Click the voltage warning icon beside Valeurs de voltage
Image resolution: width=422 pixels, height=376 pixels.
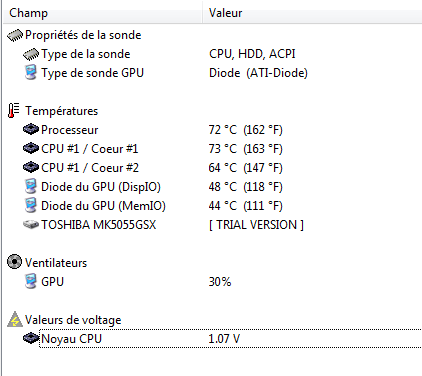point(15,319)
